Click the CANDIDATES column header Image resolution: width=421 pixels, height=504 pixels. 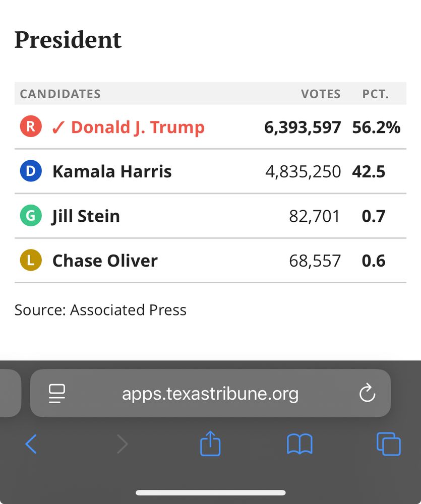click(x=60, y=94)
